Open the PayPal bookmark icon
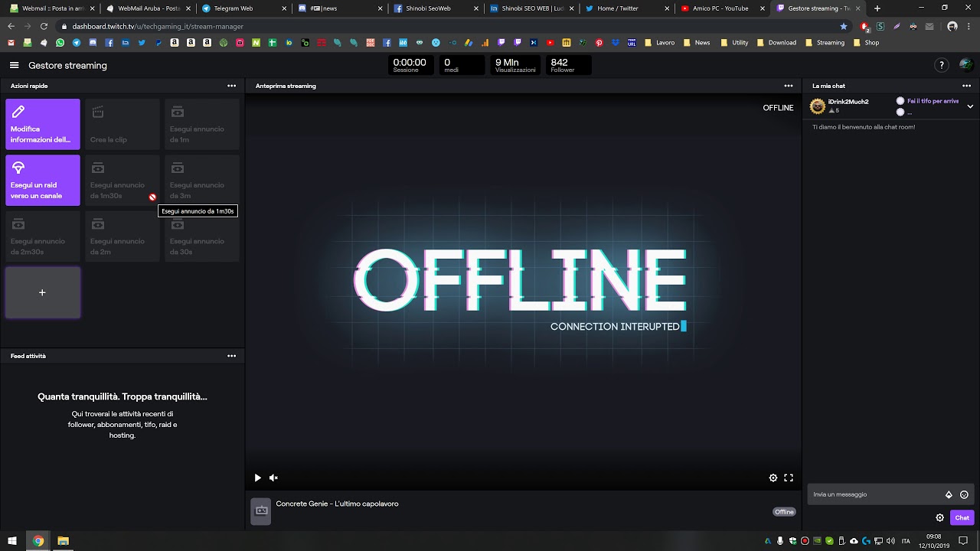This screenshot has width=980, height=551. pyautogui.click(x=158, y=43)
